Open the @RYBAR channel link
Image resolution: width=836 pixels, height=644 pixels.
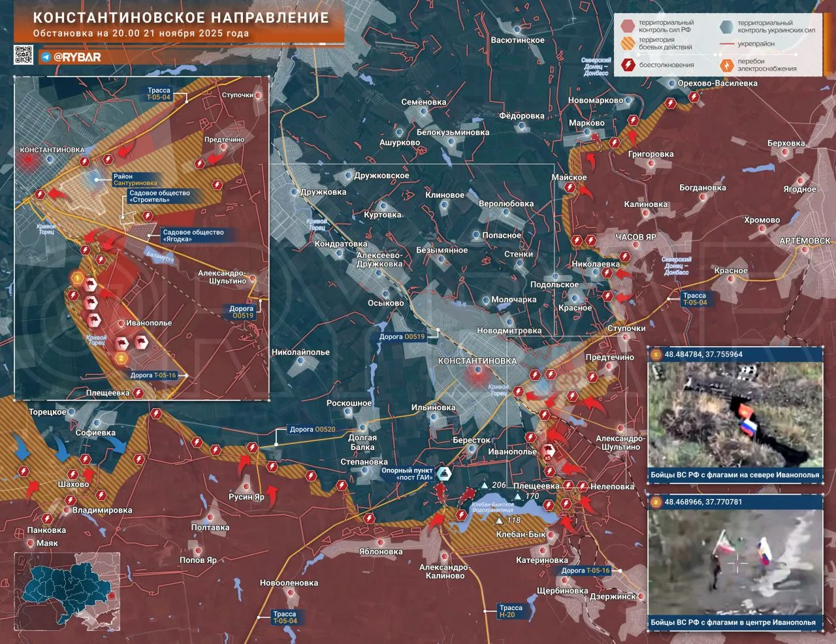point(77,57)
